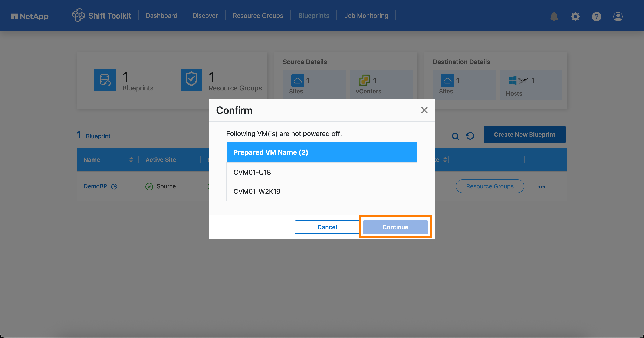Screen dimensions: 644x338
Task: Click the vCenters label
Action: pyautogui.click(x=368, y=92)
